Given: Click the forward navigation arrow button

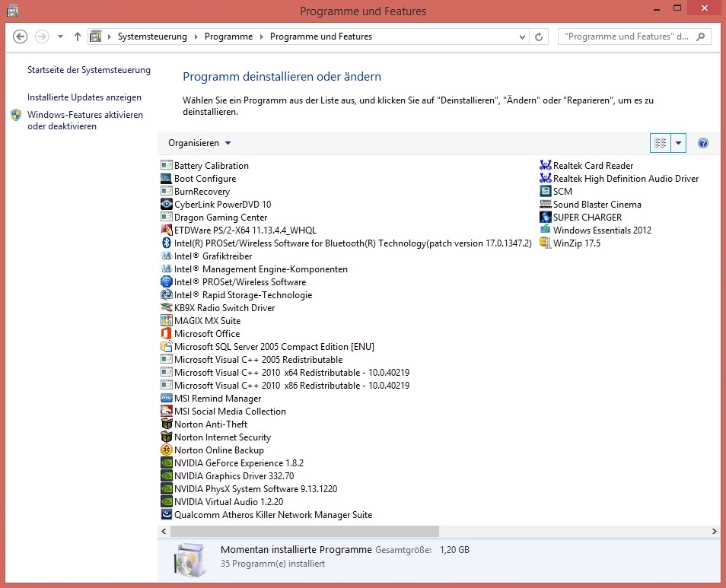Looking at the screenshot, I should [42, 37].
